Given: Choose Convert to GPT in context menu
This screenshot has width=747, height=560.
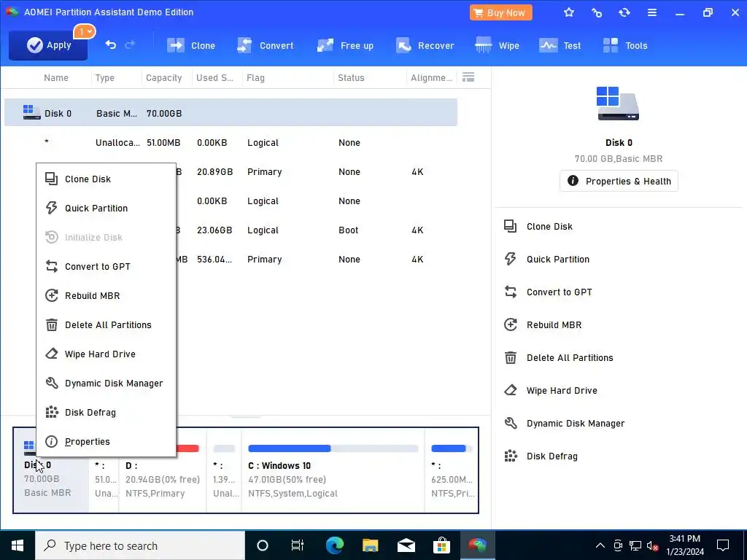Looking at the screenshot, I should pos(107,267).
